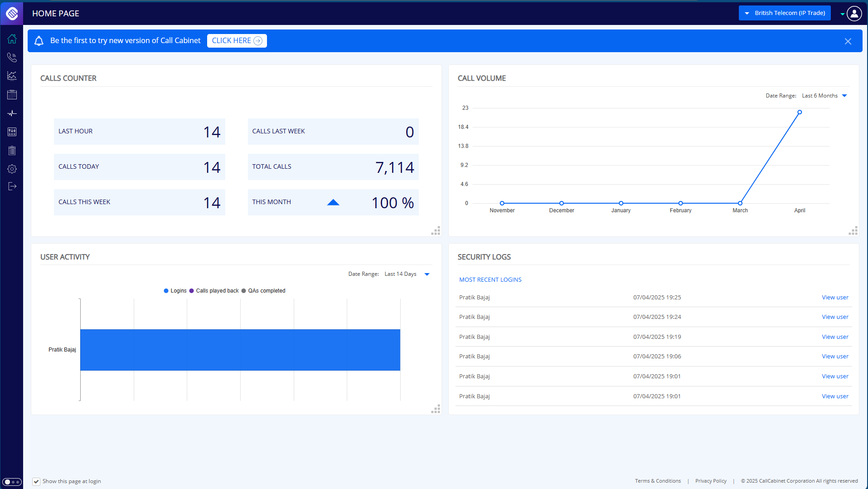This screenshot has height=489, width=868.
Task: Open the mixer sliders icon in sidebar
Action: 12,132
